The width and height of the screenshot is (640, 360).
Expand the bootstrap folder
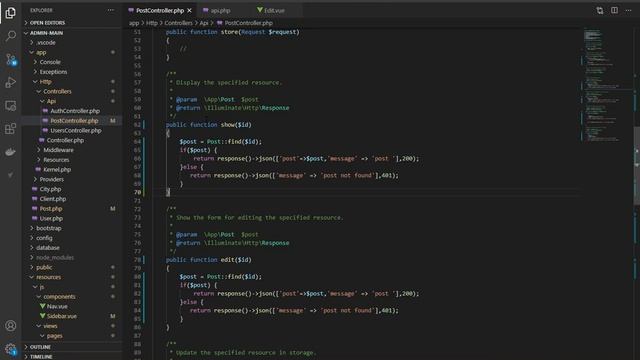[49, 229]
